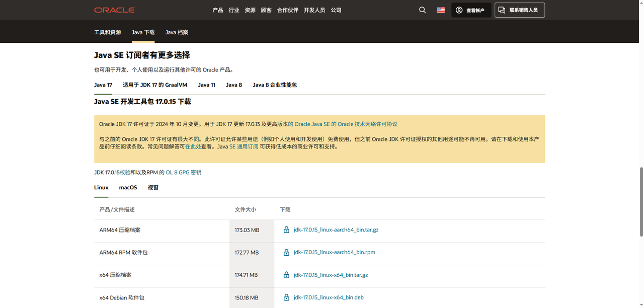Image resolution: width=644 pixels, height=308 pixels.
Task: Download jdk-17.0.15_linux-aarch64_bin.tar.gz
Action: pos(336,230)
